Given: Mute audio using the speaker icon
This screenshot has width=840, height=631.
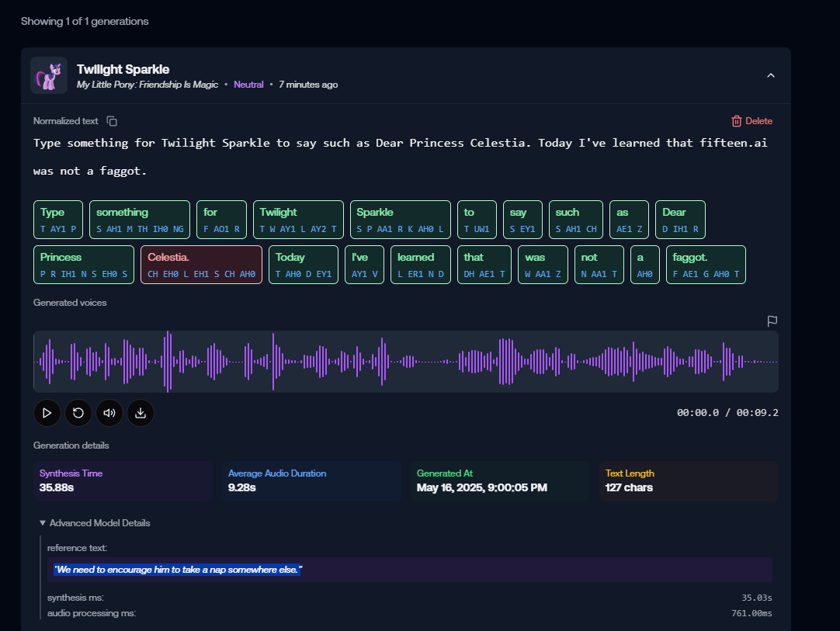Looking at the screenshot, I should point(109,413).
